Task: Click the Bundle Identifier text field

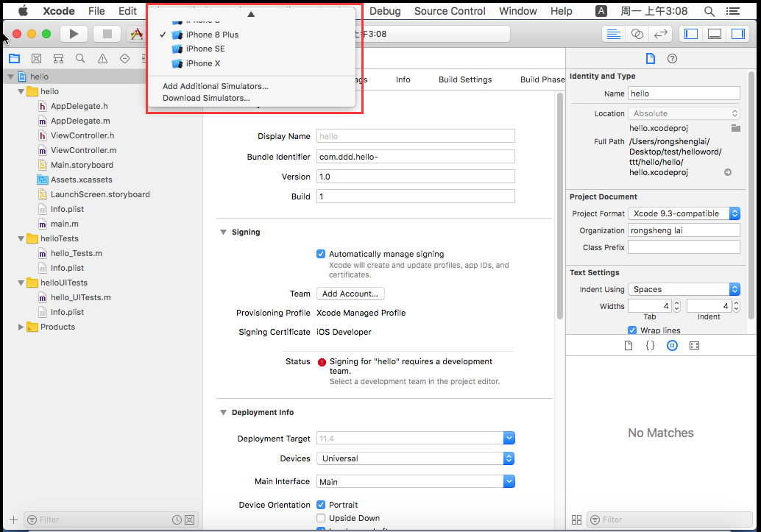Action: (415, 157)
